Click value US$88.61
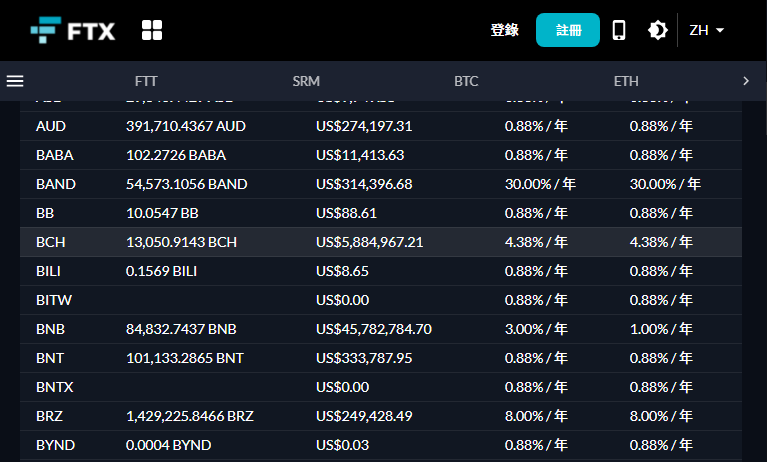 click(x=346, y=213)
